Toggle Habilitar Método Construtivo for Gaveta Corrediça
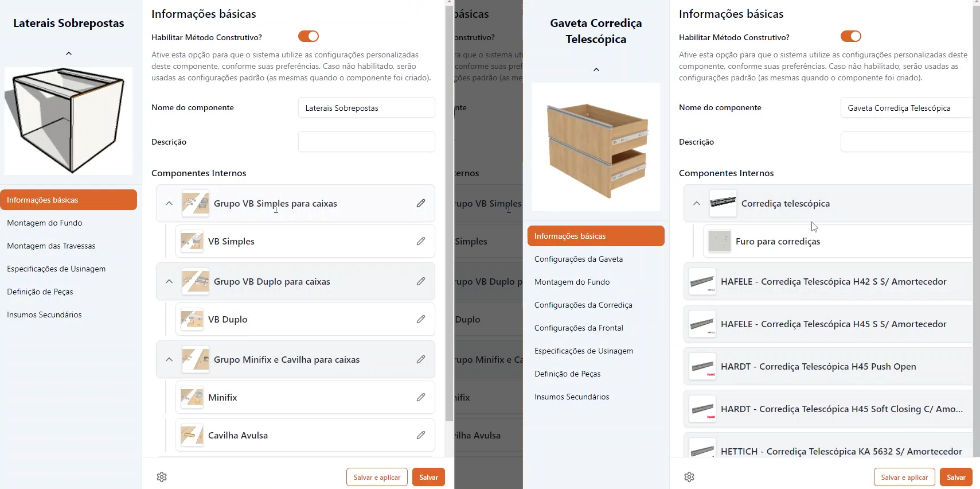The image size is (980, 489). point(850,37)
